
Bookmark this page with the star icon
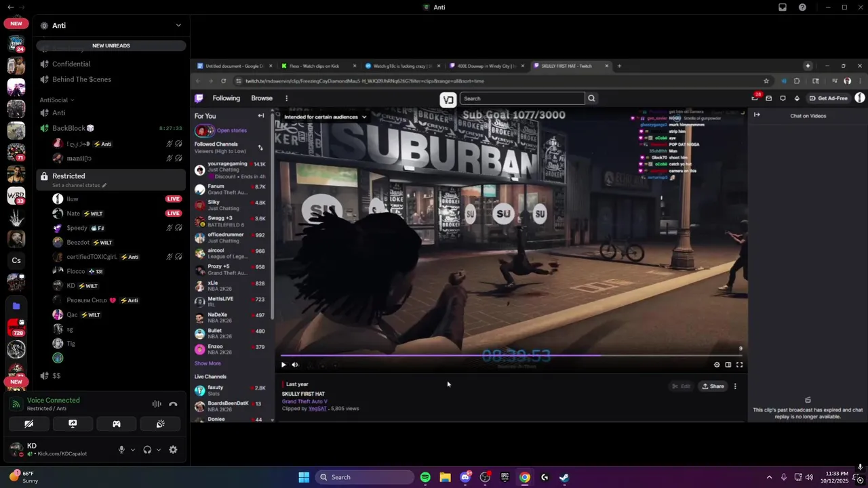[x=766, y=81]
